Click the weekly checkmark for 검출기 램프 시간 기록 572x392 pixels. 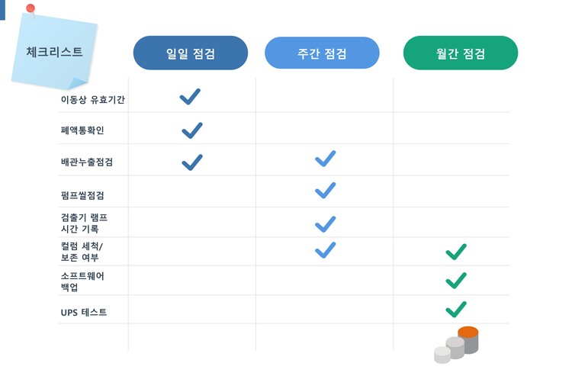(326, 223)
